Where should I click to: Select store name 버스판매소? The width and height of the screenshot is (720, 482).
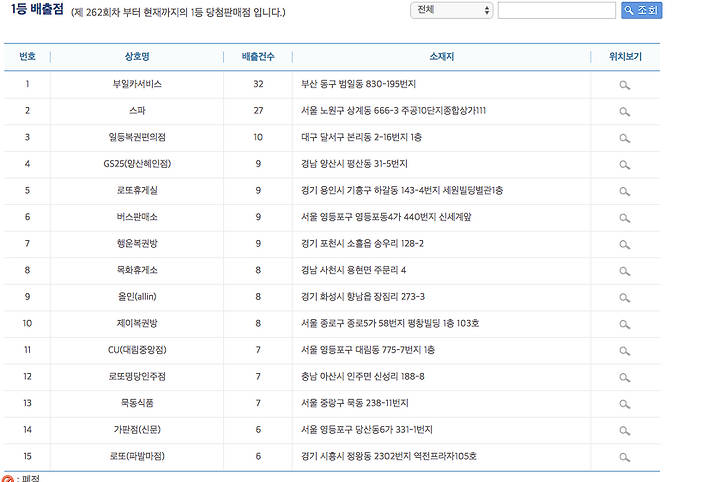point(137,217)
